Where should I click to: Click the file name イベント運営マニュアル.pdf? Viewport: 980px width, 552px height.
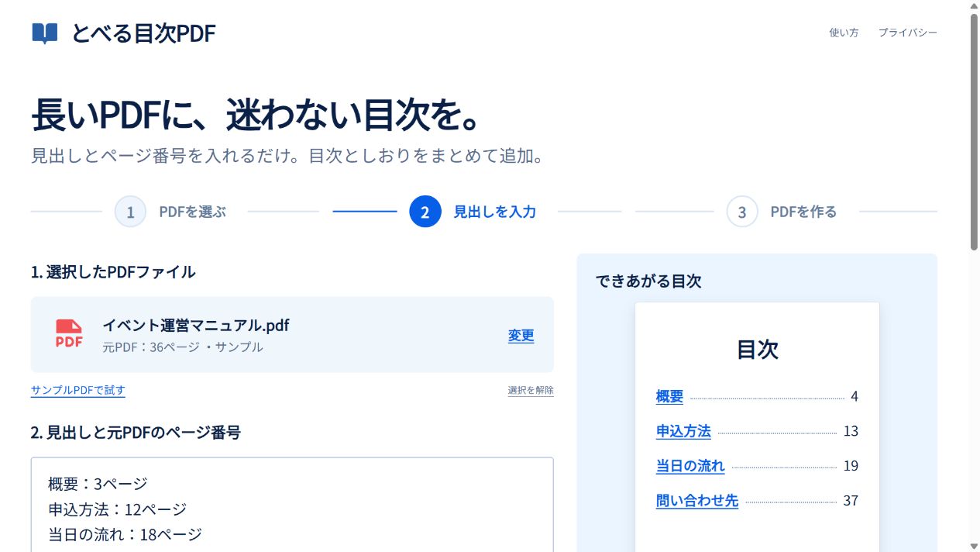196,325
